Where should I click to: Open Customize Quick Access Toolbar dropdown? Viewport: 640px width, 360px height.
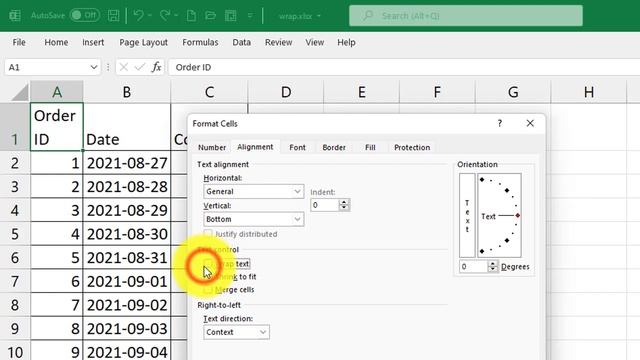pos(250,16)
